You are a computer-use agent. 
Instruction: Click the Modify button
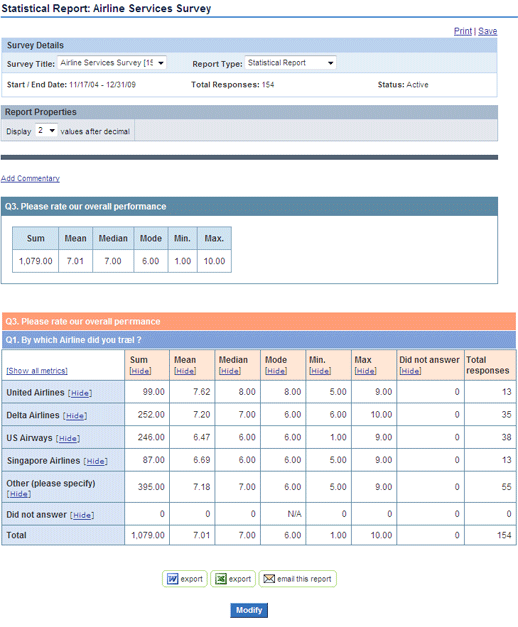point(249,610)
